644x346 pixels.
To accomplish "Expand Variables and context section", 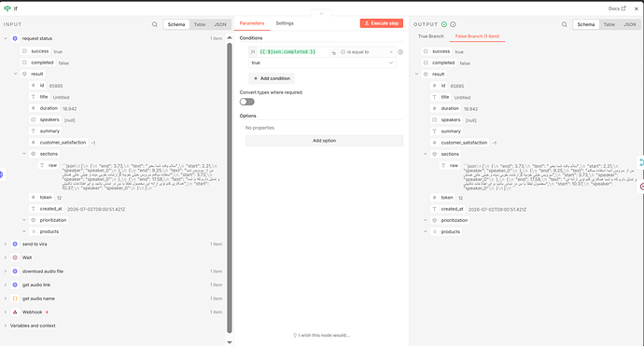I will coord(6,325).
